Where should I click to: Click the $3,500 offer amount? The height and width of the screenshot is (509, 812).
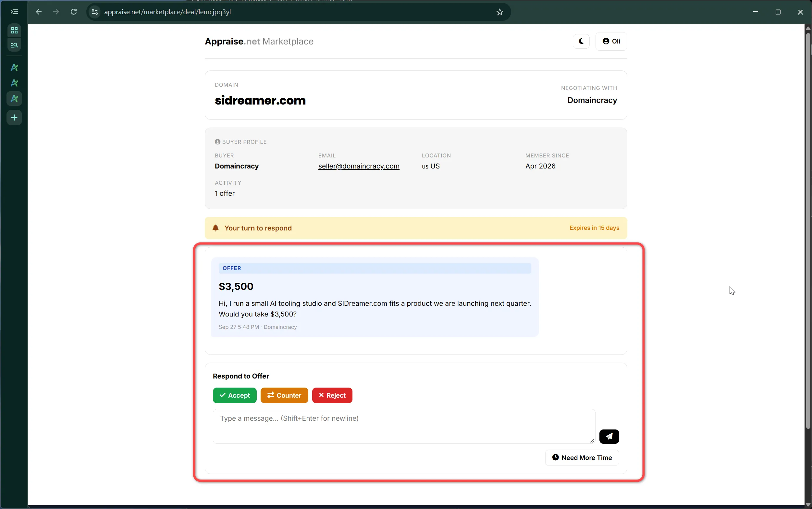coord(236,286)
